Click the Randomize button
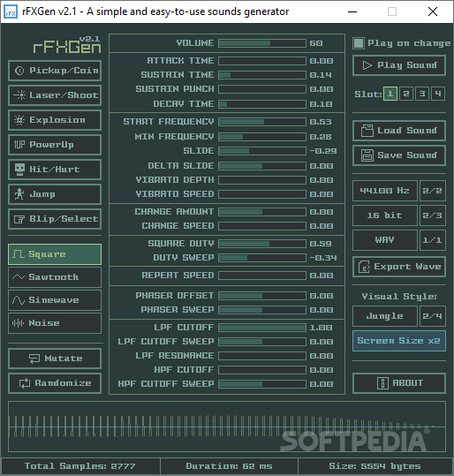This screenshot has width=454, height=476. click(x=55, y=383)
